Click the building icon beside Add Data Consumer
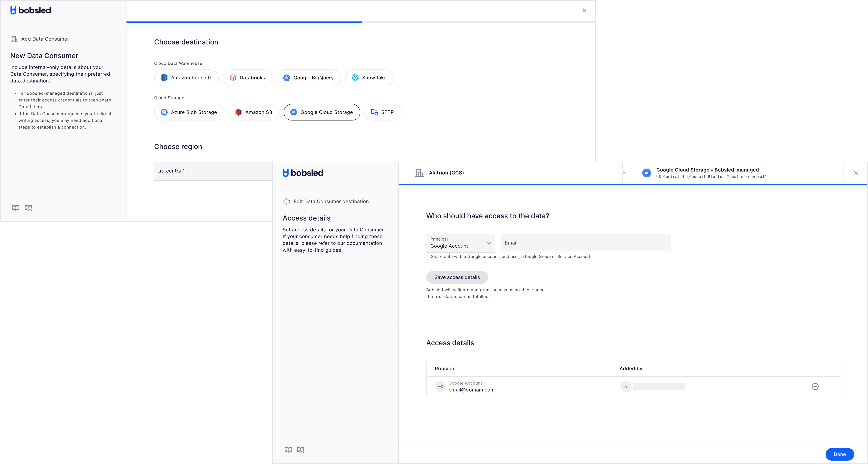Image resolution: width=868 pixels, height=464 pixels. coord(15,39)
